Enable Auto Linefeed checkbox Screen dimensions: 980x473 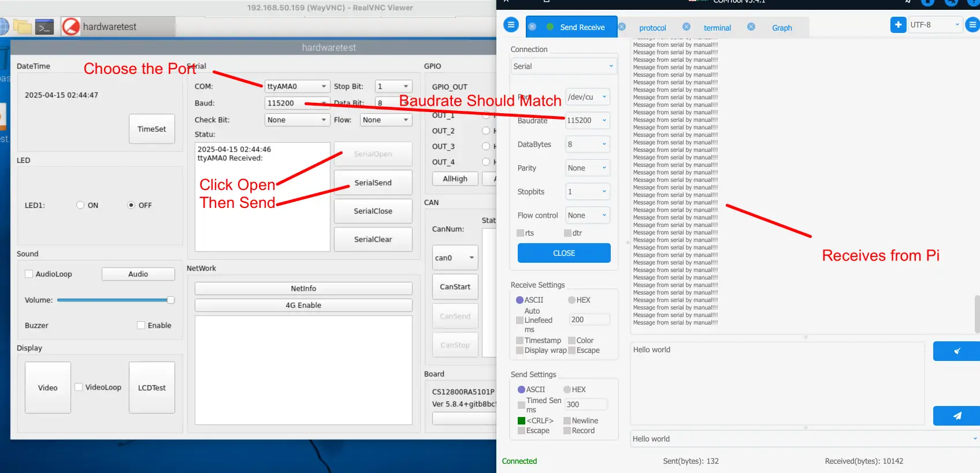pyautogui.click(x=519, y=320)
